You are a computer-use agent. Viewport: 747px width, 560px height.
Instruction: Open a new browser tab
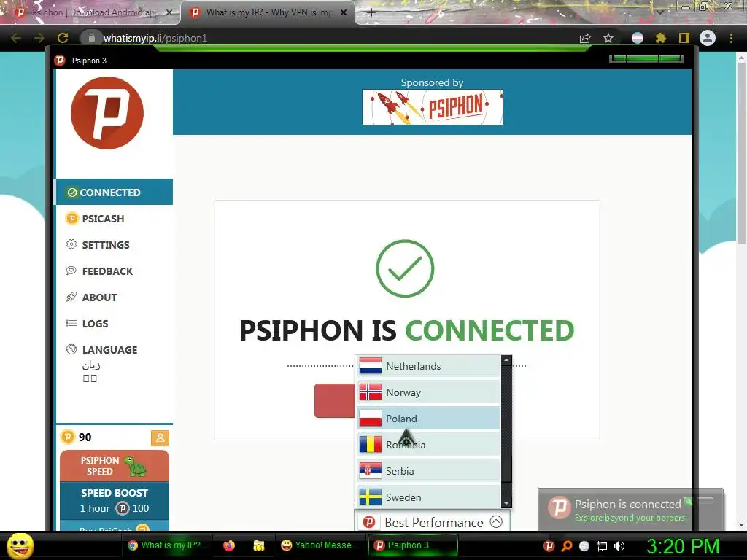pyautogui.click(x=371, y=12)
